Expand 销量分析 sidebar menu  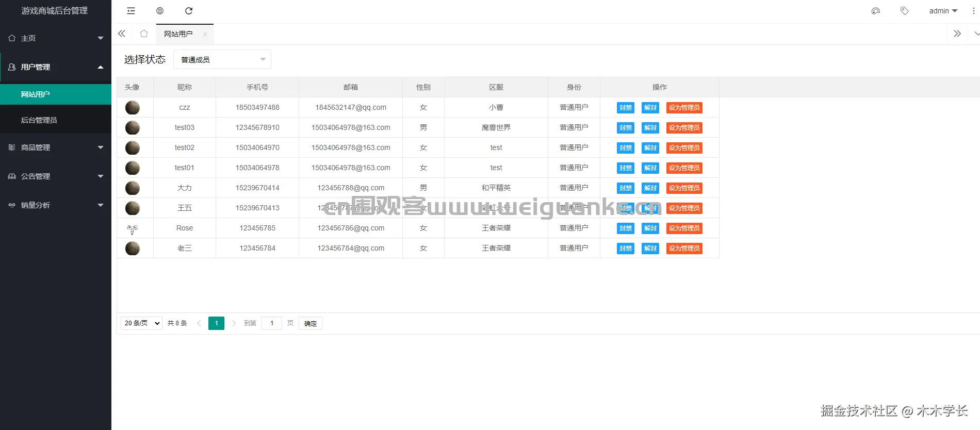pyautogui.click(x=56, y=205)
